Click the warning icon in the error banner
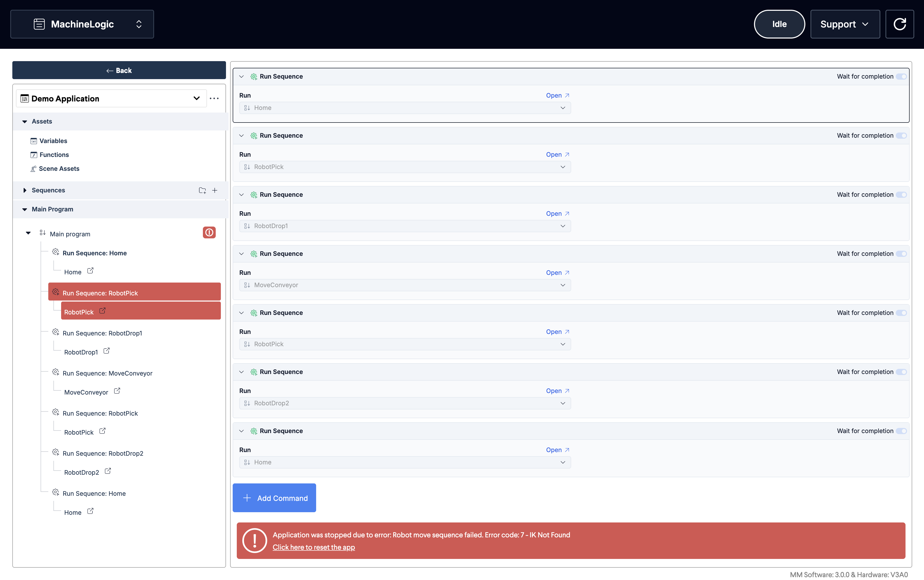924x580 pixels. [x=254, y=540]
